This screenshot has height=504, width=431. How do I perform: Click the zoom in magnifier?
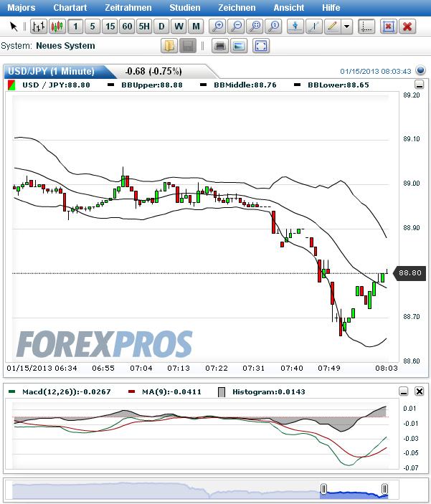pos(218,27)
